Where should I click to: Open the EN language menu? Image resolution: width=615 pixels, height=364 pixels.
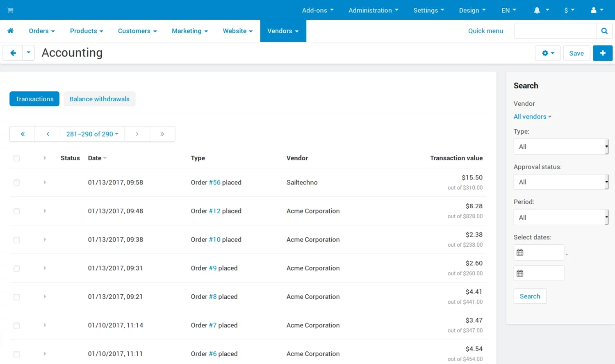(509, 10)
